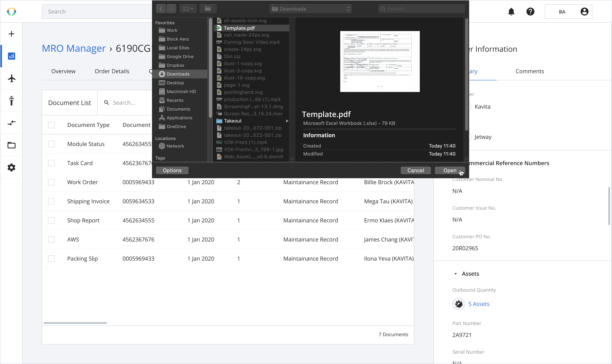The width and height of the screenshot is (612, 364).
Task: Click the Document List tab heading
Action: 70,102
